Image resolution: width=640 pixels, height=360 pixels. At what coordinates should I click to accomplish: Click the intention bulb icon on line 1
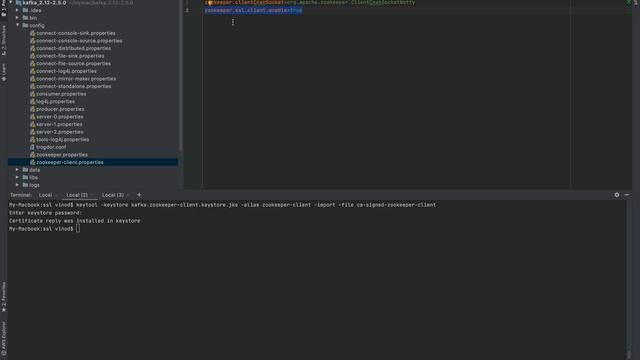(209, 3)
